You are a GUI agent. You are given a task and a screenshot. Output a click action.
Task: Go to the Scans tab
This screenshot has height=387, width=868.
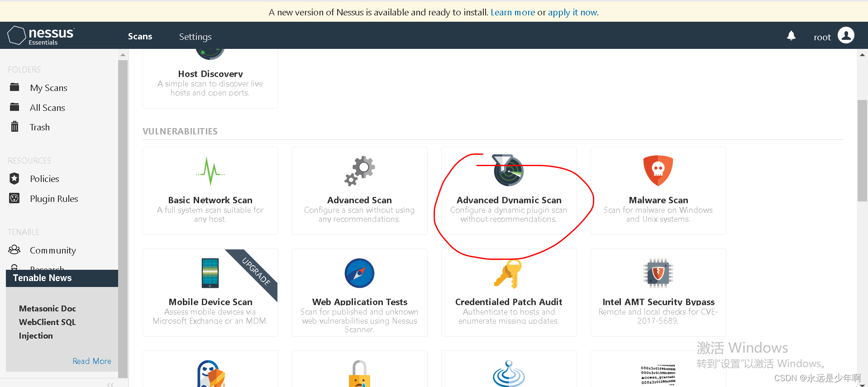click(140, 36)
